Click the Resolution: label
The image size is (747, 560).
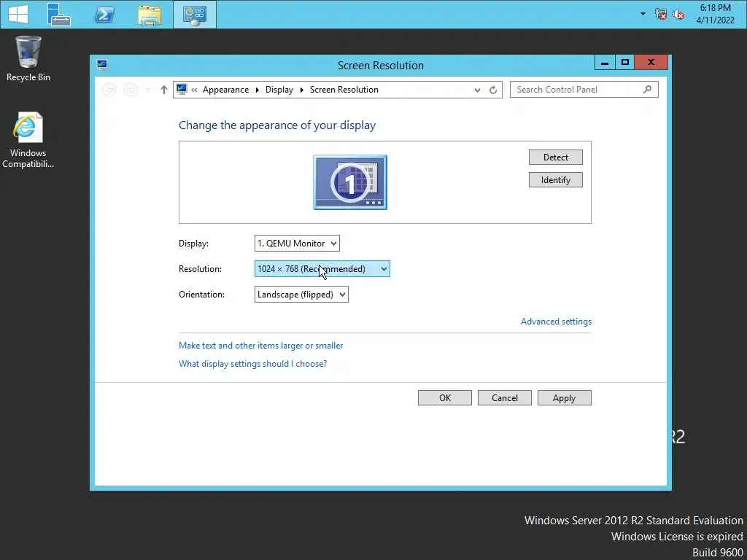point(200,269)
